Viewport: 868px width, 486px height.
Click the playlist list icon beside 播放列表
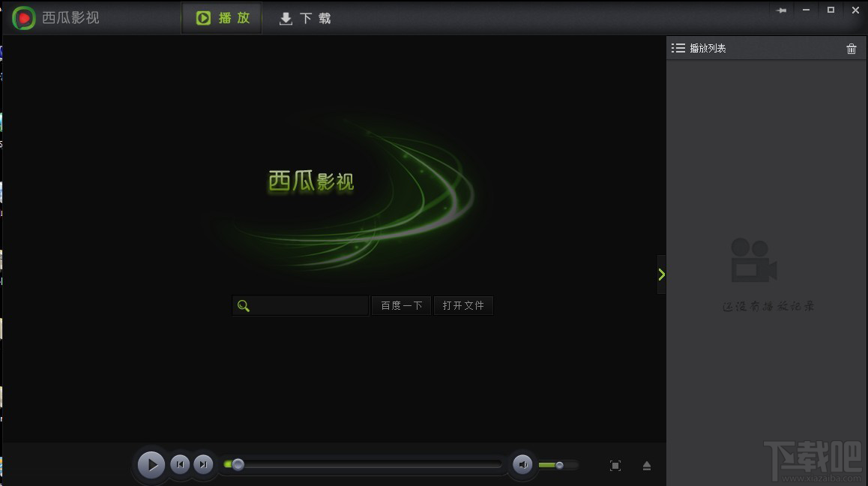679,48
